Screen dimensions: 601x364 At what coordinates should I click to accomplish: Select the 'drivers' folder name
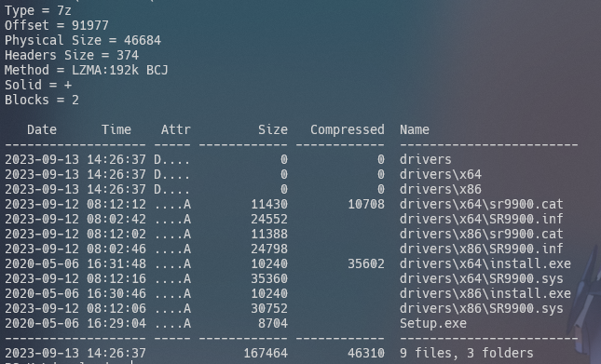coord(426,159)
